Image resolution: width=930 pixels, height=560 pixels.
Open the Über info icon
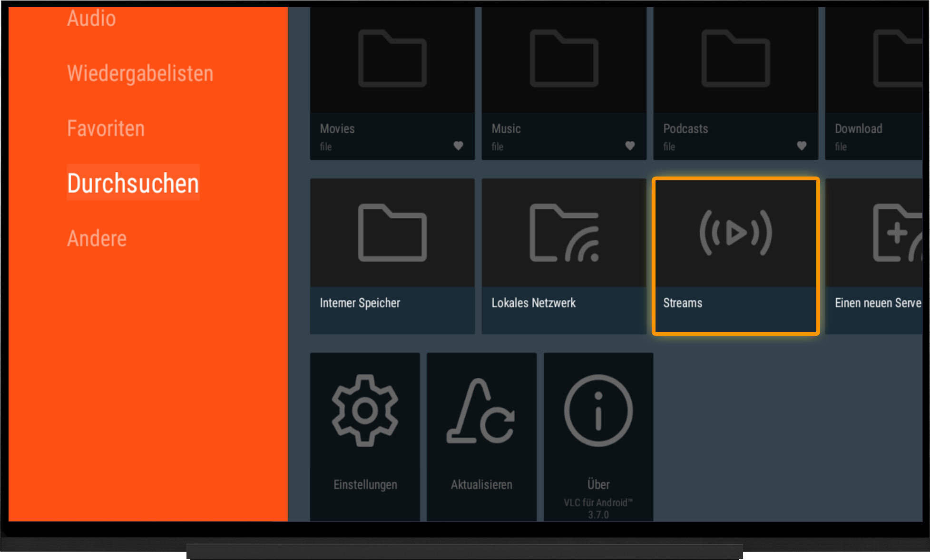(598, 411)
